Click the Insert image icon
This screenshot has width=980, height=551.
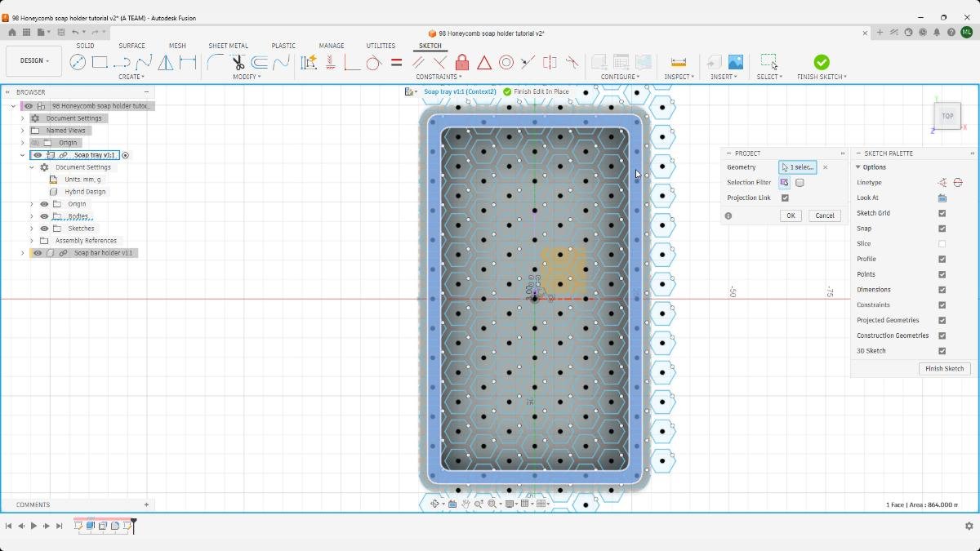click(x=735, y=62)
